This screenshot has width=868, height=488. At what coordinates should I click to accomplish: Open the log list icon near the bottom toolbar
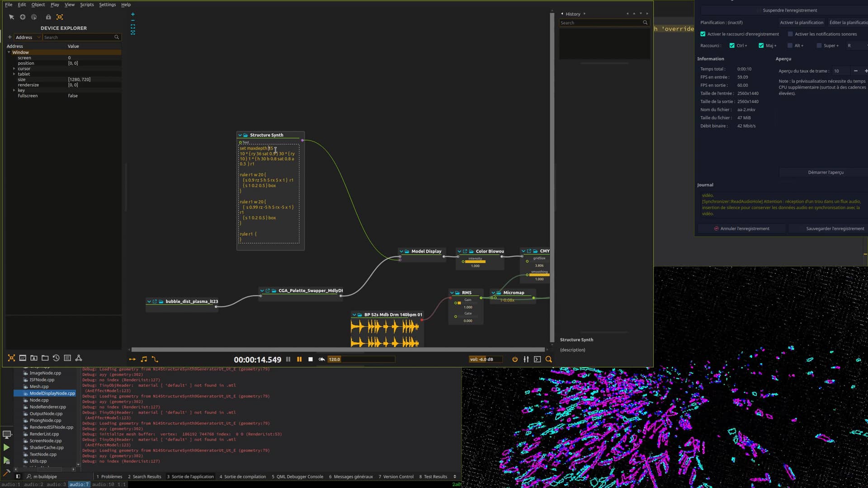click(67, 358)
